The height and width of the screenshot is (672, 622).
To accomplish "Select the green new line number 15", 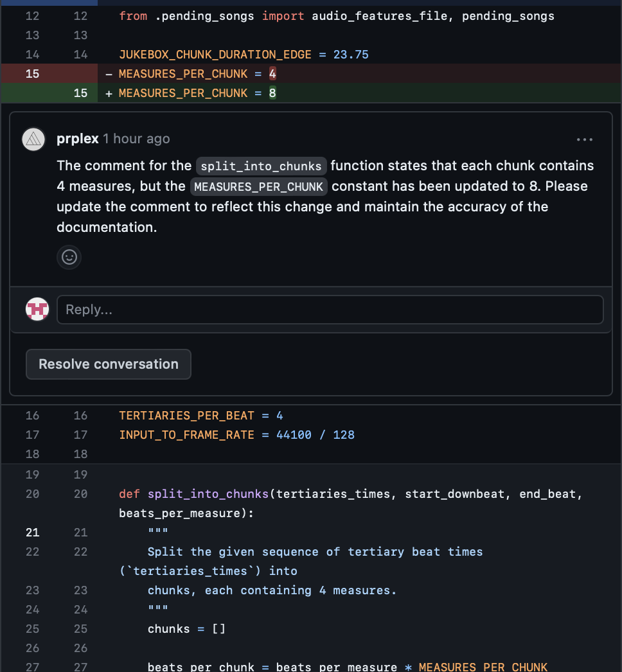I will click(80, 93).
